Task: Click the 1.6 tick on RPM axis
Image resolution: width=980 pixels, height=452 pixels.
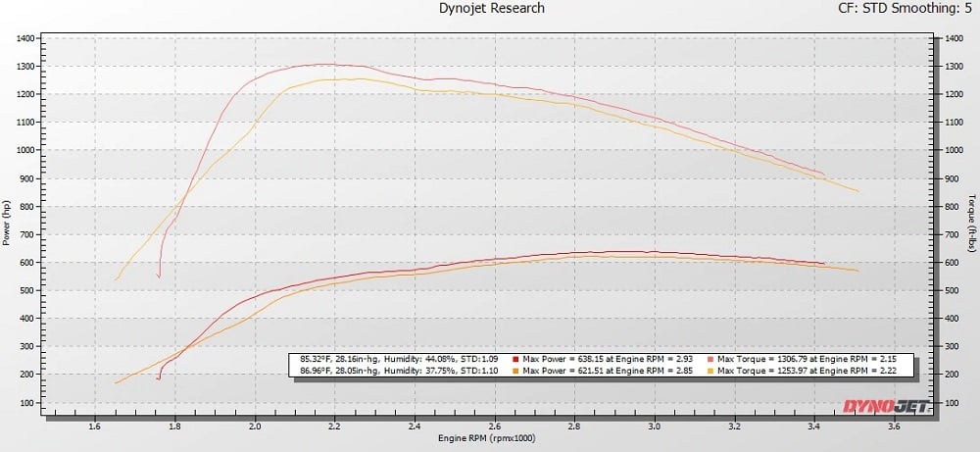Action: click(95, 427)
